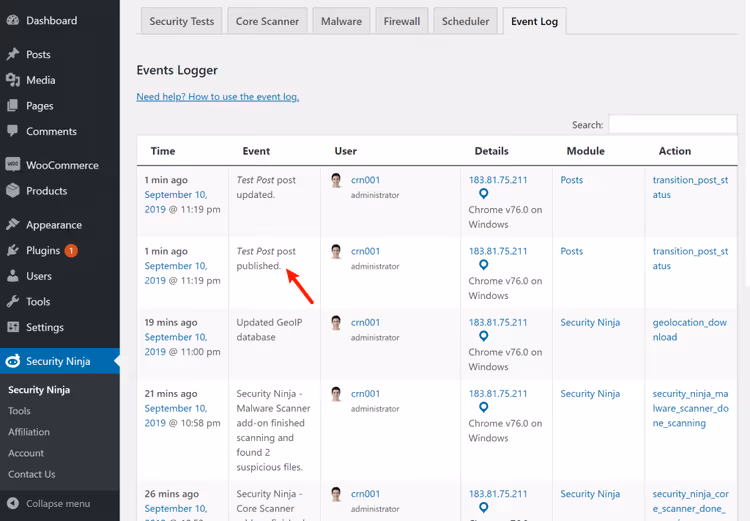The width and height of the screenshot is (750, 521).
Task: Click Security Ninja module link in GeoIP row
Action: tap(590, 322)
